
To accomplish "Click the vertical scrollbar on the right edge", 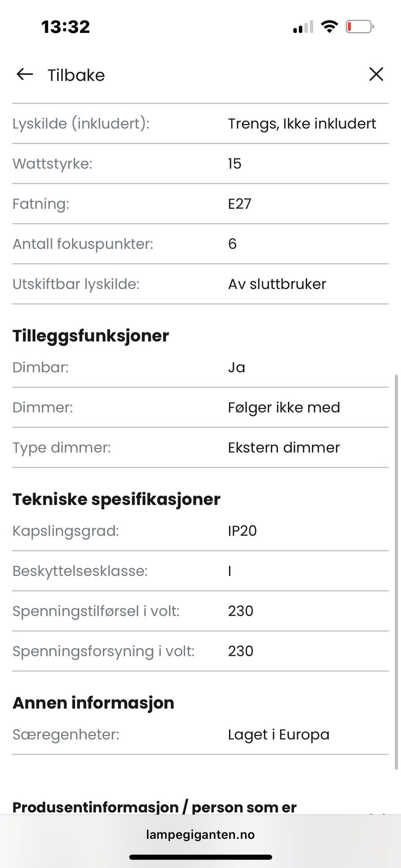I will (396, 572).
